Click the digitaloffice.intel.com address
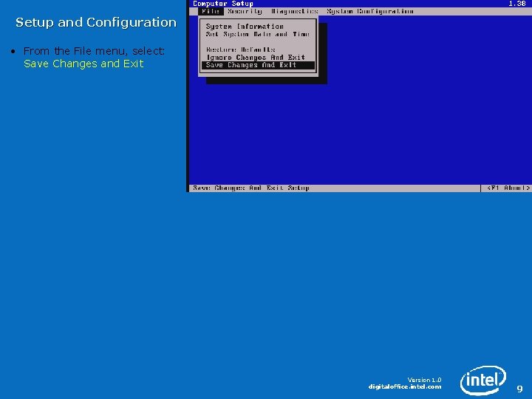The image size is (532, 399). click(x=405, y=386)
